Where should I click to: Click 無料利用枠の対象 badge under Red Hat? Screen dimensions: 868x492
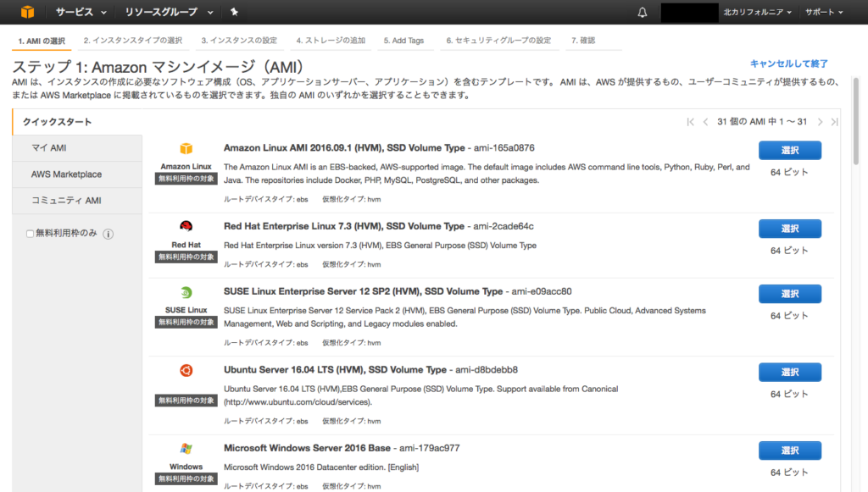tap(186, 257)
